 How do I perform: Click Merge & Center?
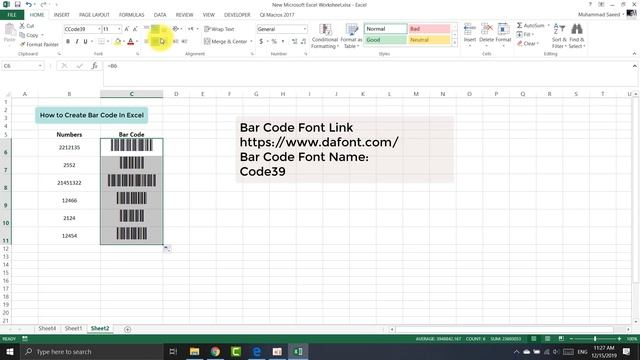click(x=226, y=41)
